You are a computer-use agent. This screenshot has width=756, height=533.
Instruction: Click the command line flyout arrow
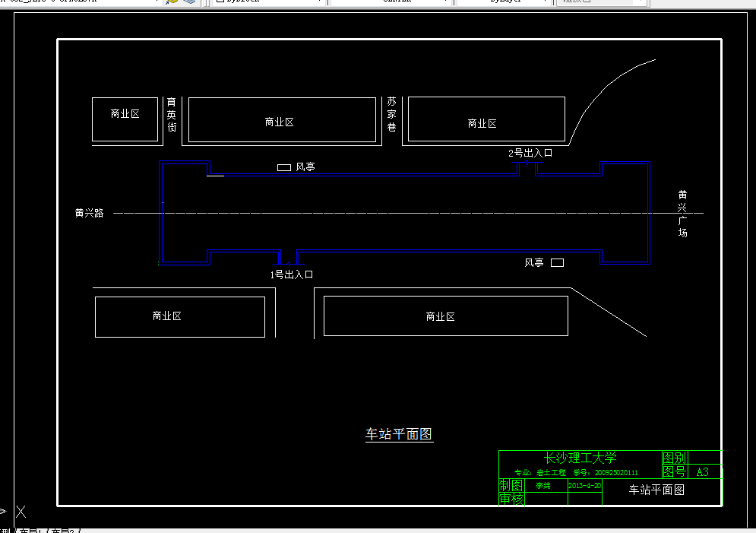pos(4,511)
